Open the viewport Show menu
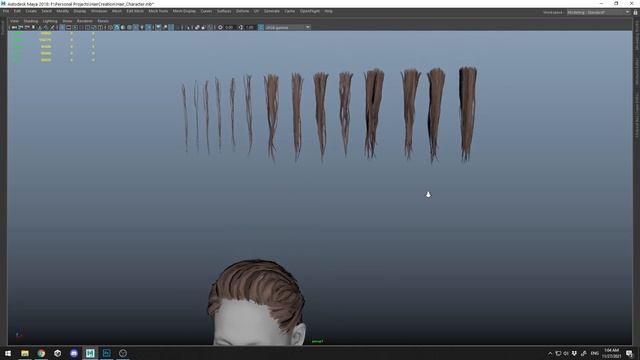Screen dimensions: 640x360 tap(67, 21)
